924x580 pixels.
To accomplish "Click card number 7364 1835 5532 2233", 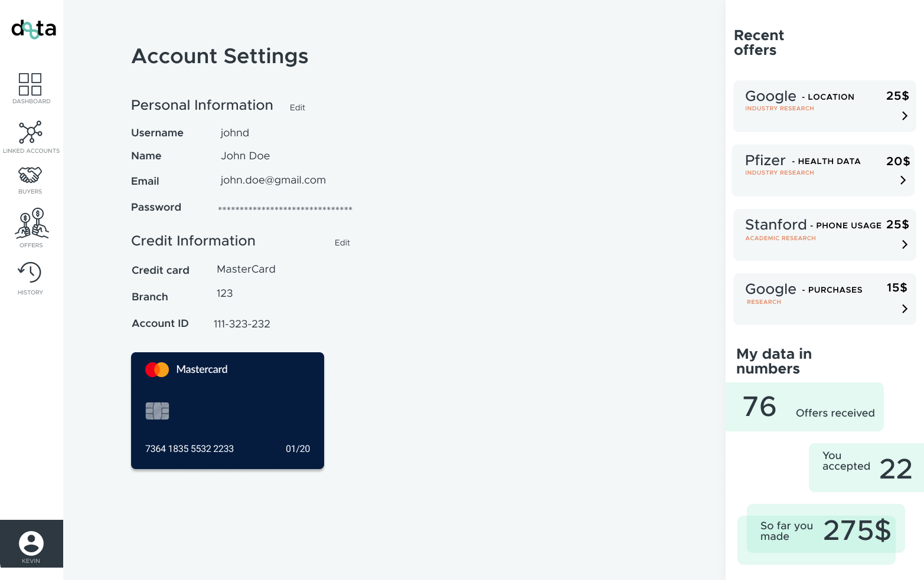I will coord(190,449).
